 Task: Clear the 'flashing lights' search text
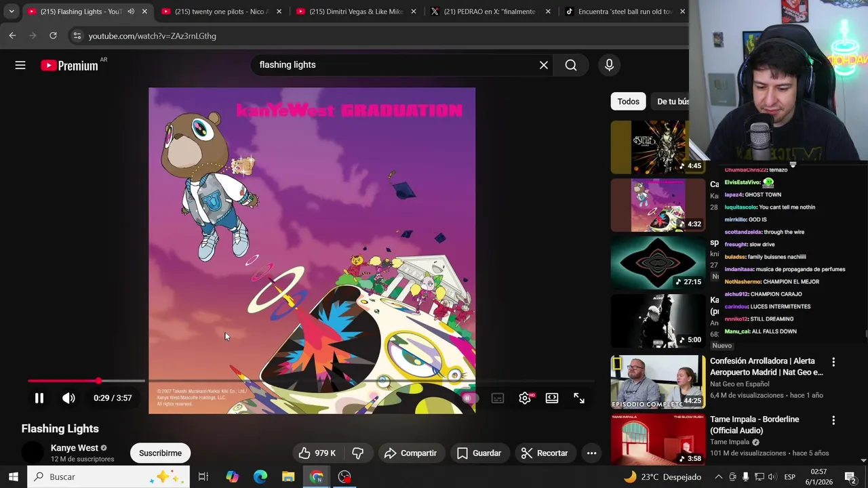(x=544, y=65)
